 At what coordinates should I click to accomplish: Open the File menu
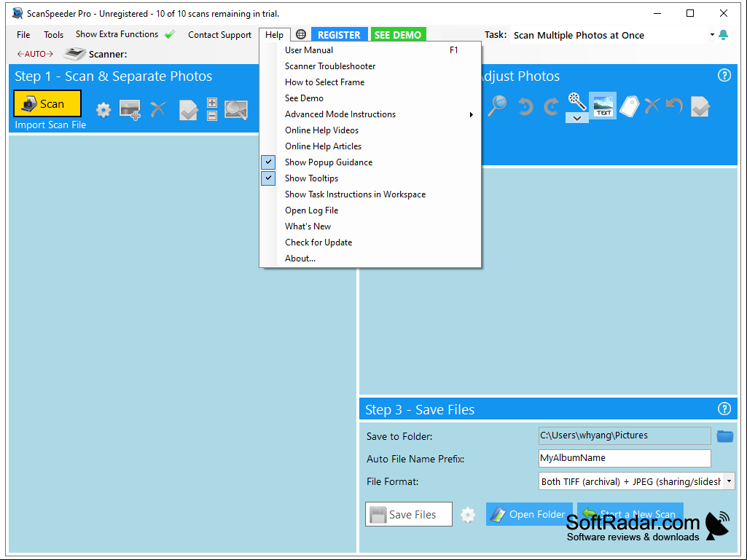point(23,35)
